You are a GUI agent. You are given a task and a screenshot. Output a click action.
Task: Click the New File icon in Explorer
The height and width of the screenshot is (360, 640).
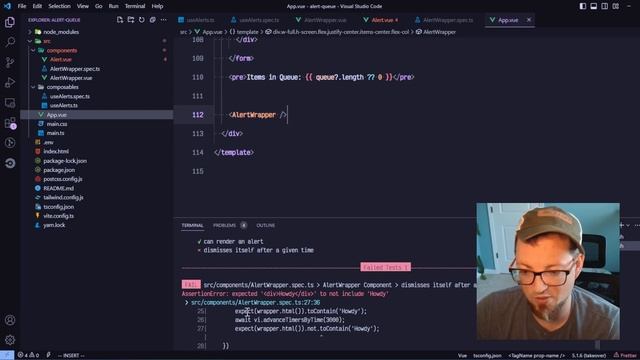click(x=120, y=20)
